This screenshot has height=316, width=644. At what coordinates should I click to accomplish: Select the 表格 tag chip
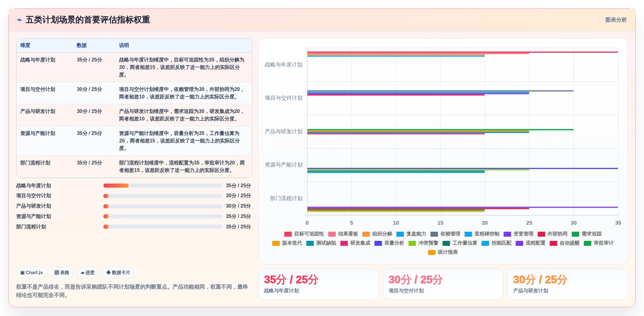[x=62, y=273]
